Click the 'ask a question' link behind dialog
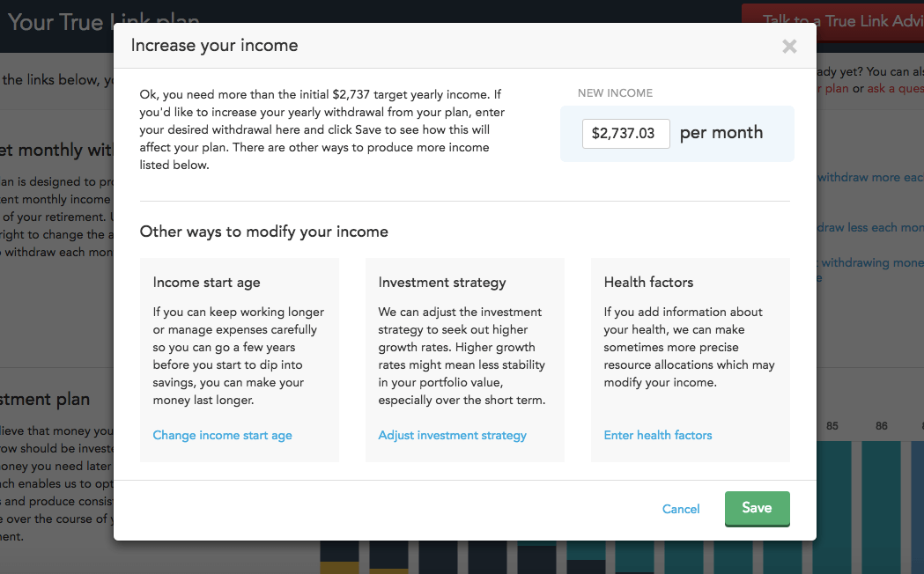The height and width of the screenshot is (574, 924). (895, 88)
